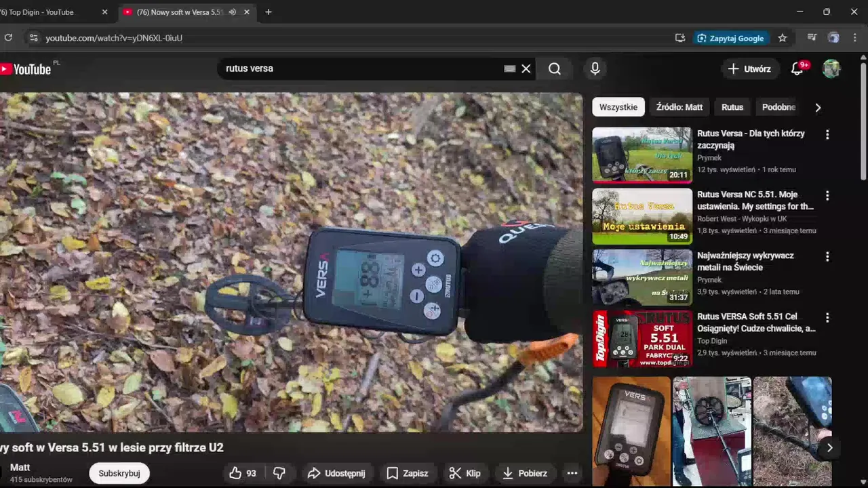Screen dimensions: 868x488
Task: Clear search text with X icon
Action: (526, 68)
